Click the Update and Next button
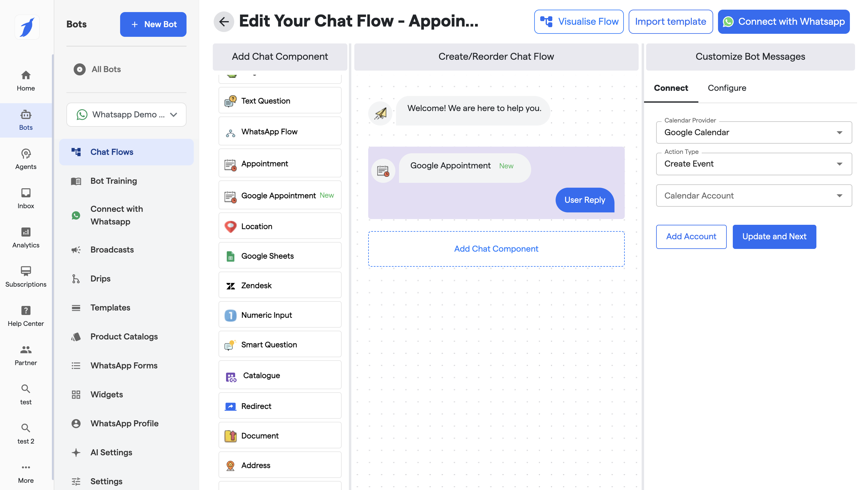The image size is (868, 490). tap(774, 237)
